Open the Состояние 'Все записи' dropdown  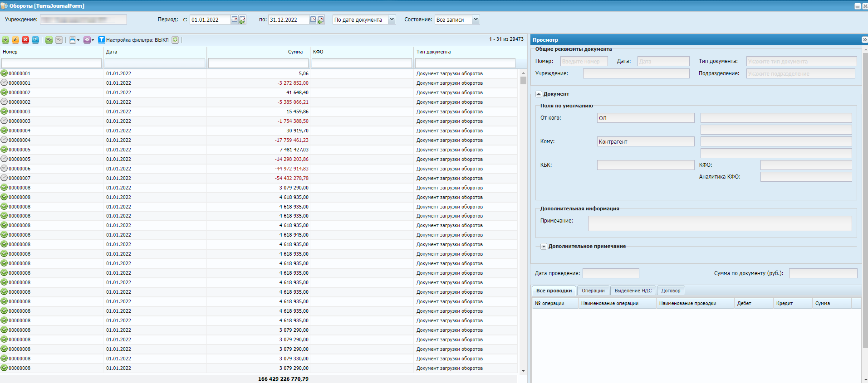tap(476, 19)
